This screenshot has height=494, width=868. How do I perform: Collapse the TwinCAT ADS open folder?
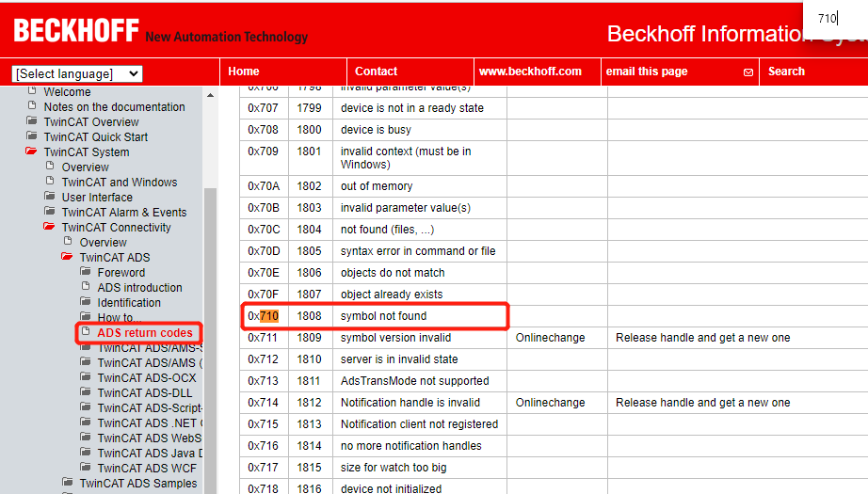67,256
